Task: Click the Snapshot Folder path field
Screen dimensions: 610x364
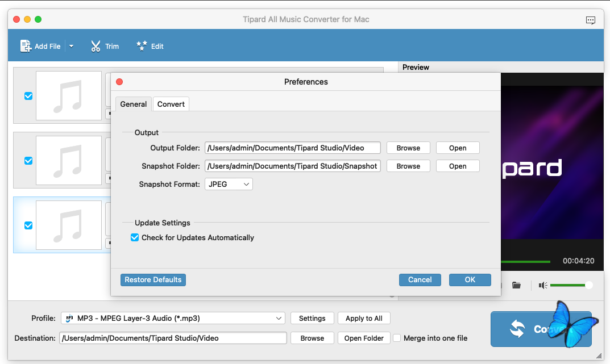Action: [293, 166]
